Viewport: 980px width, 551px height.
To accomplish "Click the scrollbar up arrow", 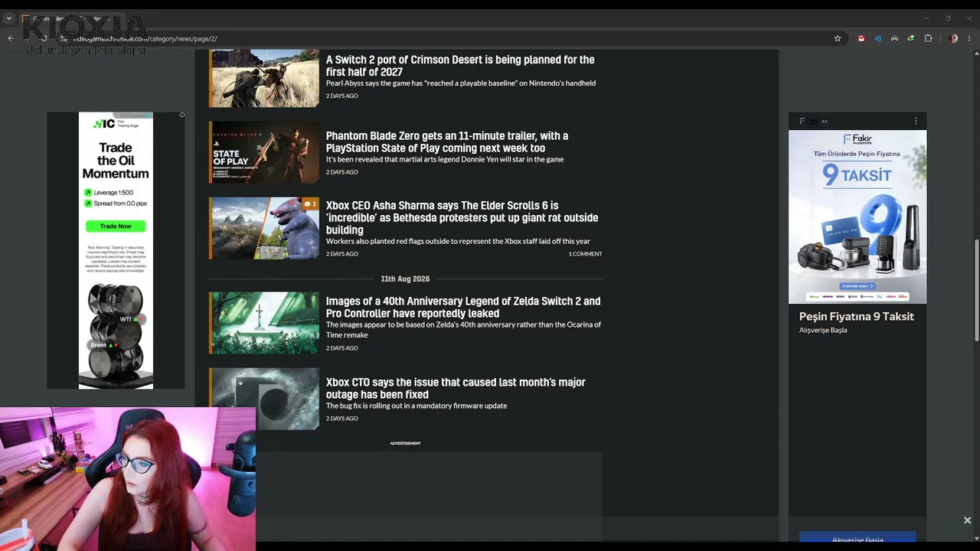I will (x=975, y=55).
